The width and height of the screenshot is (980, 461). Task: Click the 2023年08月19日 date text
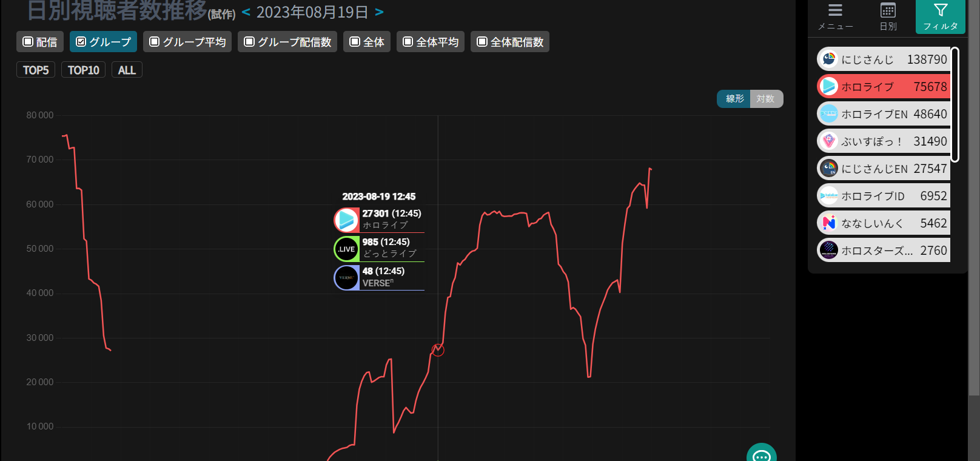coord(312,12)
